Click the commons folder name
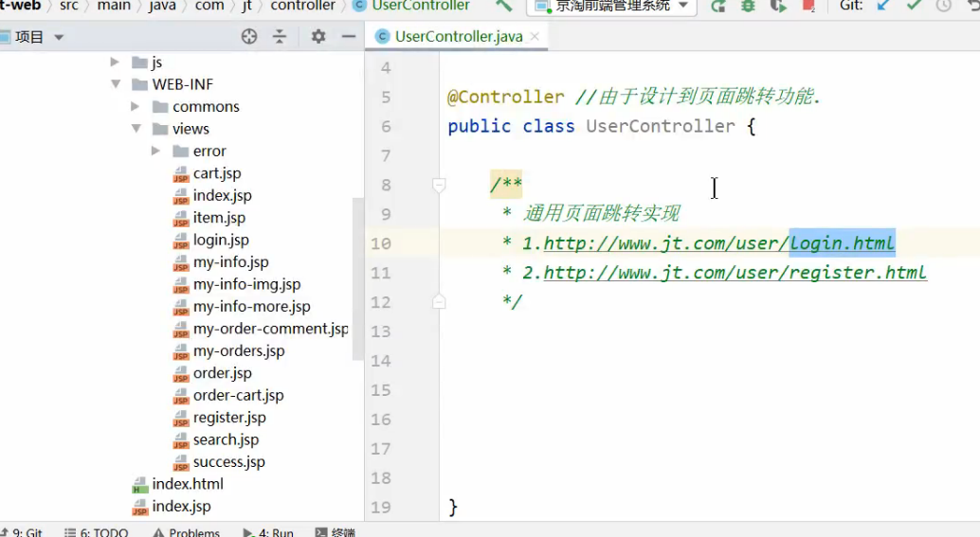Image resolution: width=980 pixels, height=537 pixels. (206, 107)
